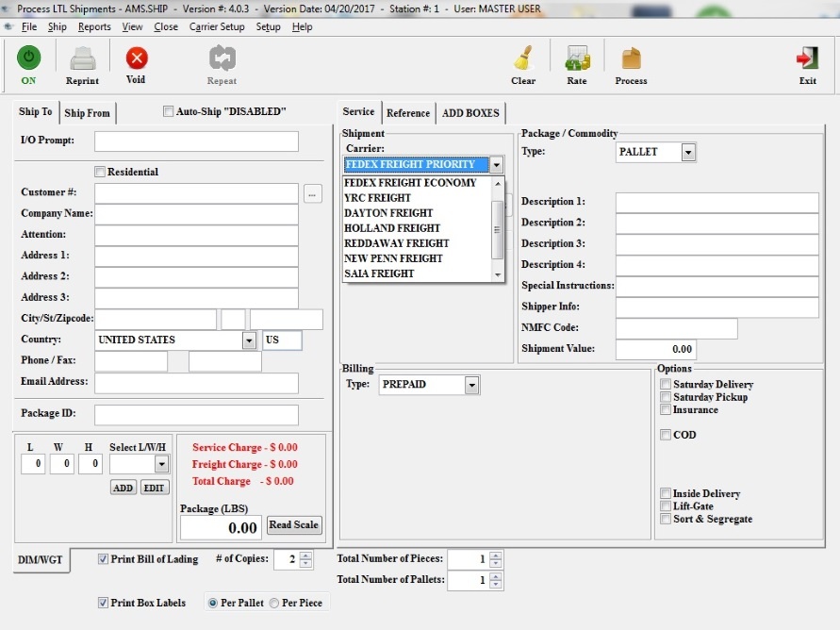Click the Reprint printer icon
Viewport: 840px width, 630px height.
[83, 58]
